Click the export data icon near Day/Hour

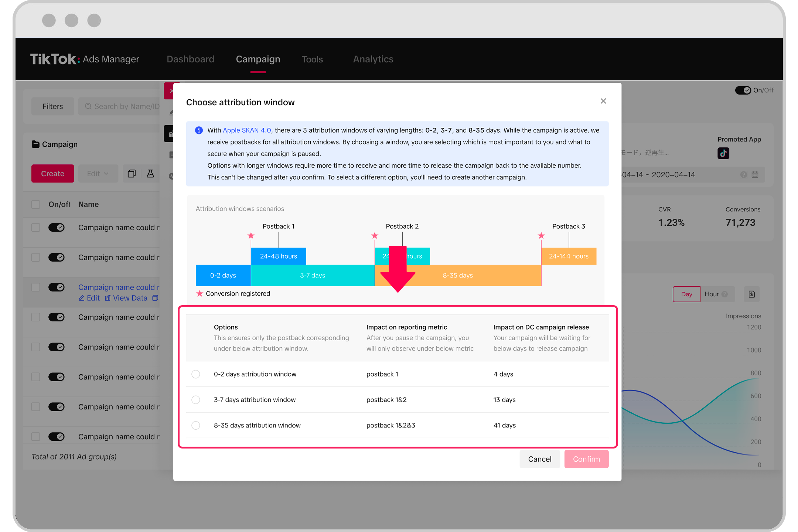751,294
